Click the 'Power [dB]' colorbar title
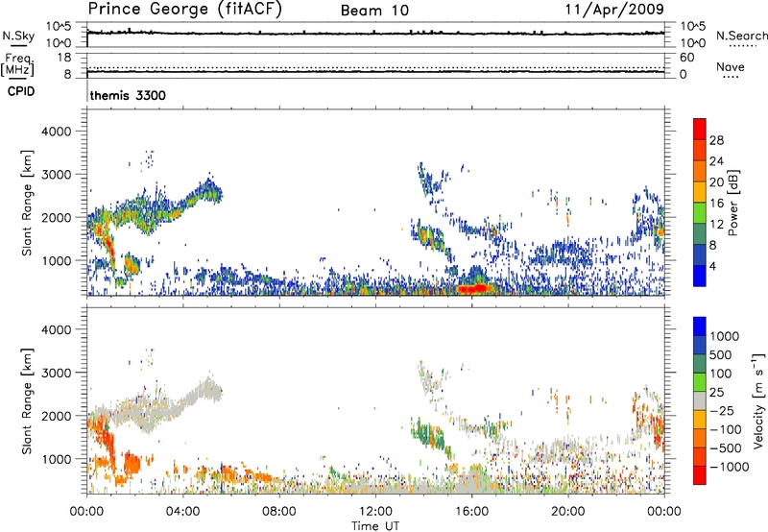The width and height of the screenshot is (768, 532). [732, 203]
